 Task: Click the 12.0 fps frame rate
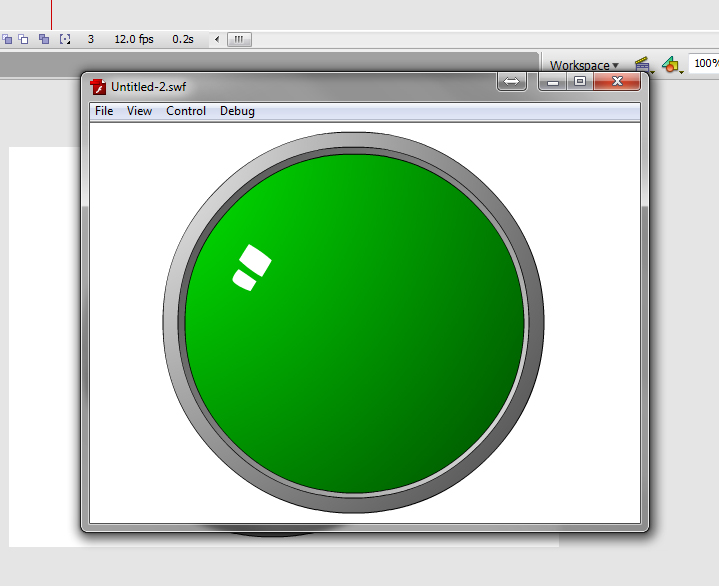134,39
